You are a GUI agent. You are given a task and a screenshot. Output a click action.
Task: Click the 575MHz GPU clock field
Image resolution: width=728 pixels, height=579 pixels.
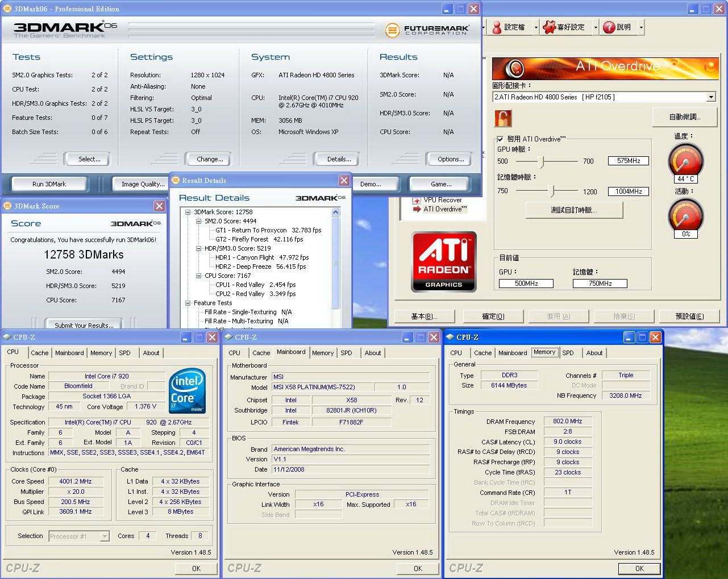click(x=629, y=161)
